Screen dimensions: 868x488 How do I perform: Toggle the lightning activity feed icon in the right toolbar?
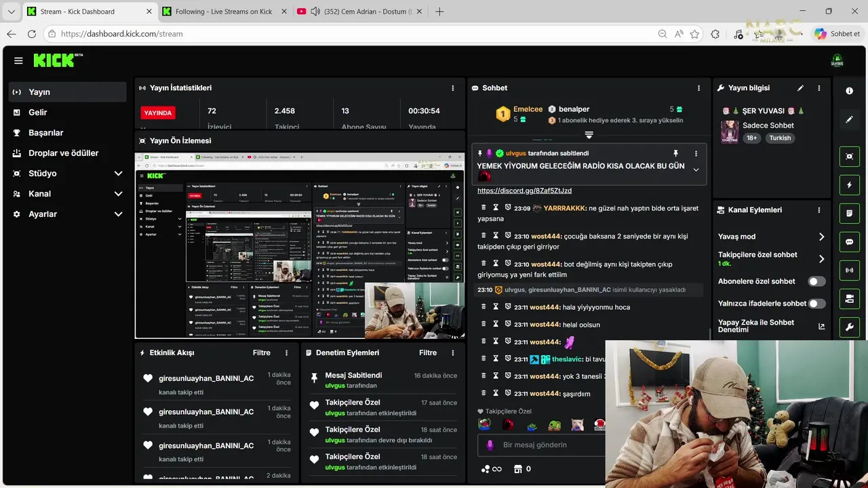pos(850,185)
